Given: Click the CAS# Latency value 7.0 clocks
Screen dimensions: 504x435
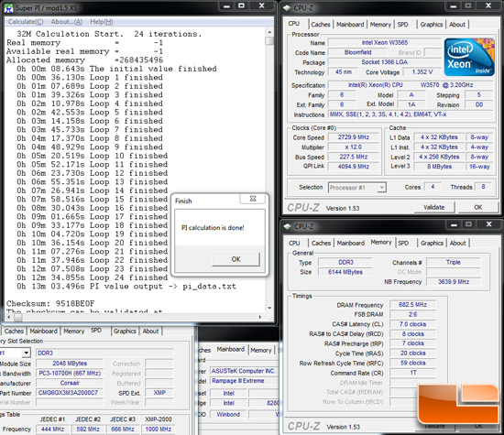Looking at the screenshot, I should (x=412, y=324).
